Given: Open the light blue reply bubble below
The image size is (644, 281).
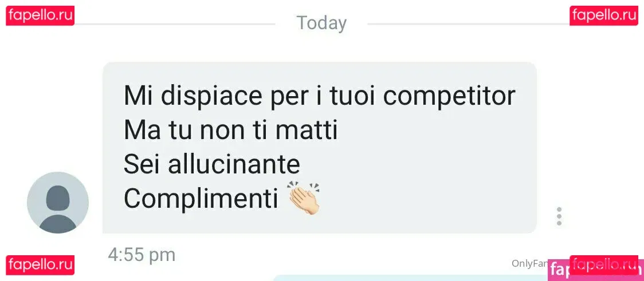Looking at the screenshot, I should pos(411,278).
